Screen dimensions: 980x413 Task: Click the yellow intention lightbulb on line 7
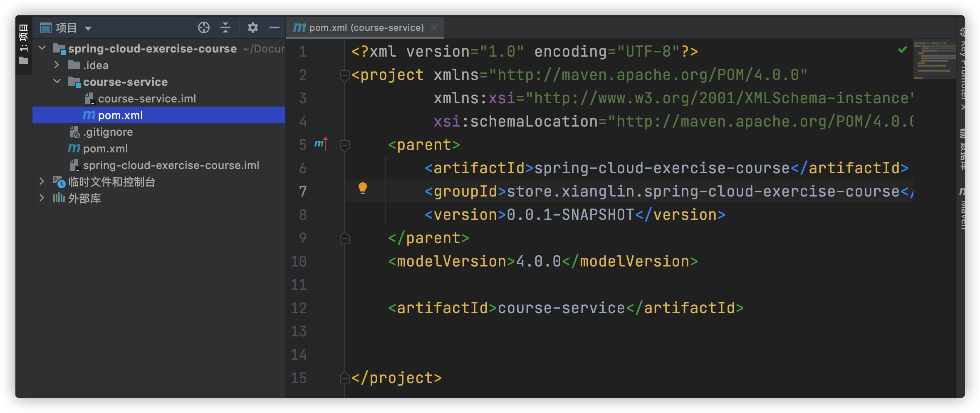point(363,189)
